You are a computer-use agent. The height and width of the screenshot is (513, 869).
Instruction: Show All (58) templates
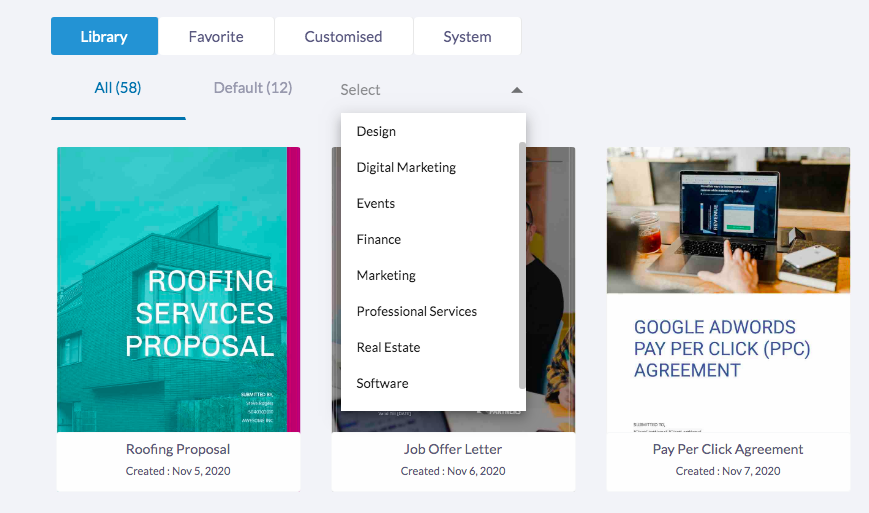(118, 88)
